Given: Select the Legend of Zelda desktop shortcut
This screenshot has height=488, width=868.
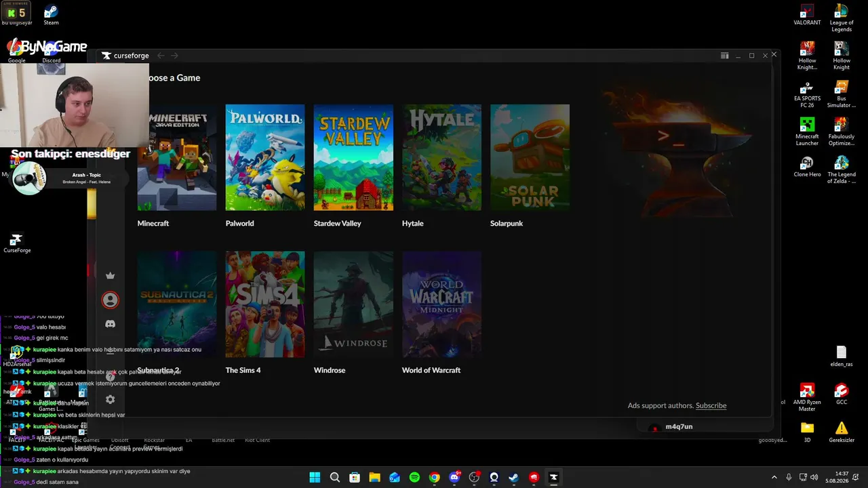Looking at the screenshot, I should (842, 170).
